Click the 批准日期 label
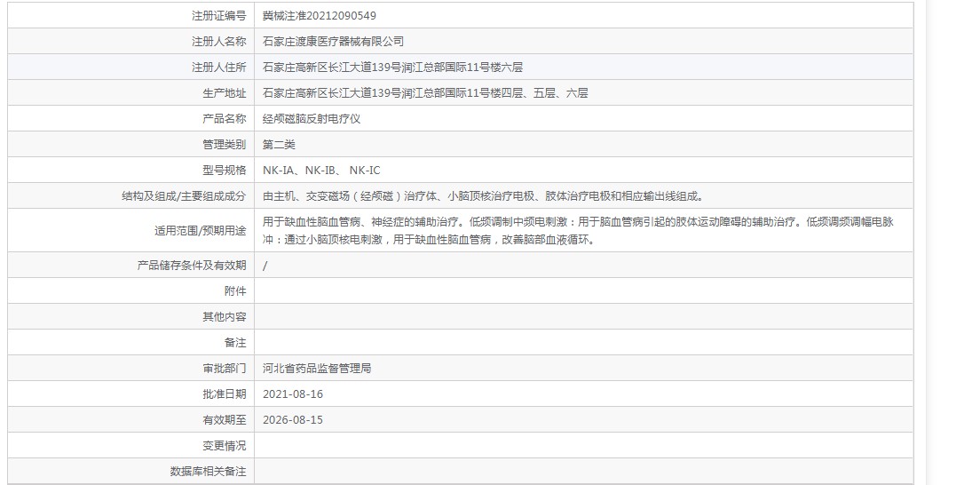The image size is (980, 485). (225, 394)
